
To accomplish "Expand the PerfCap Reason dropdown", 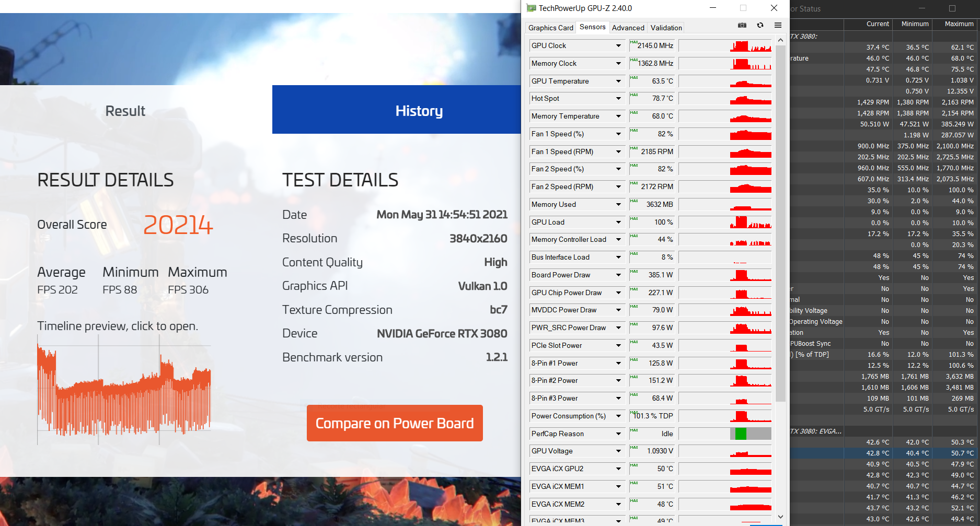I will pos(618,434).
